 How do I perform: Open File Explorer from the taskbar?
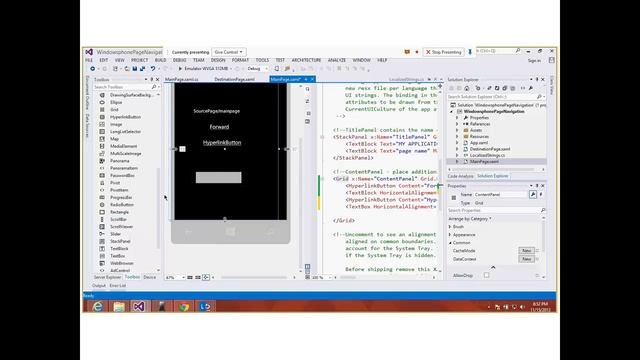coord(119,306)
